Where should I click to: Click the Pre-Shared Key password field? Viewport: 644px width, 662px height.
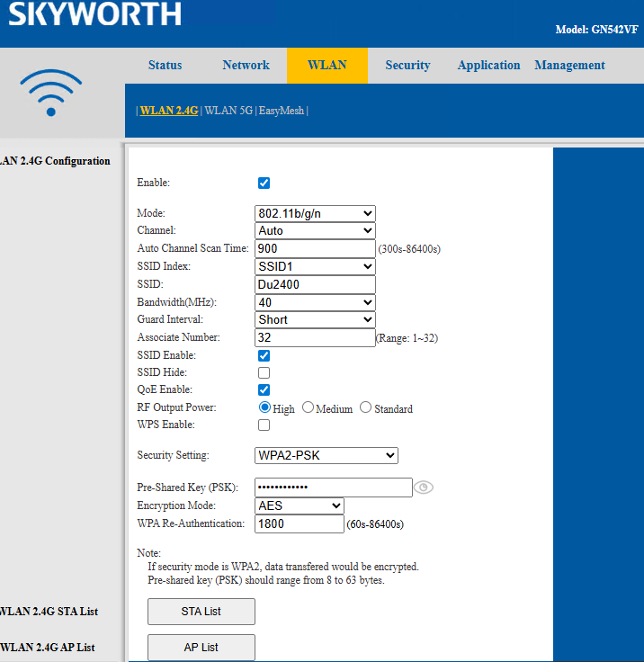click(x=333, y=488)
